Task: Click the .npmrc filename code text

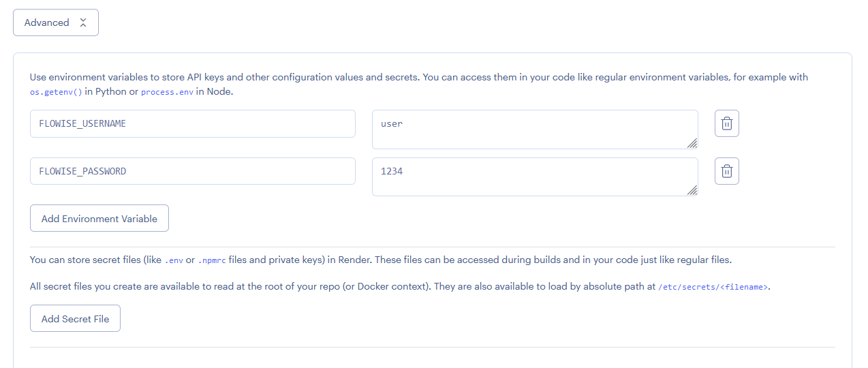Action: (212, 260)
